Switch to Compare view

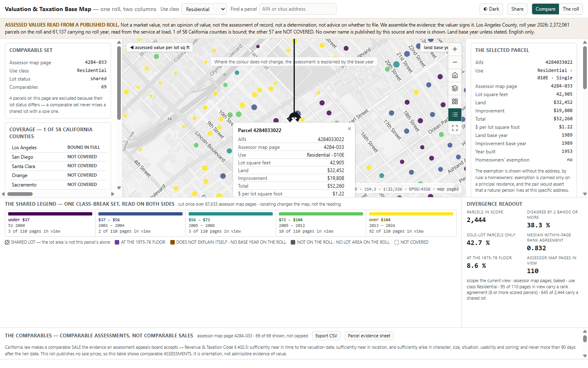pos(545,9)
